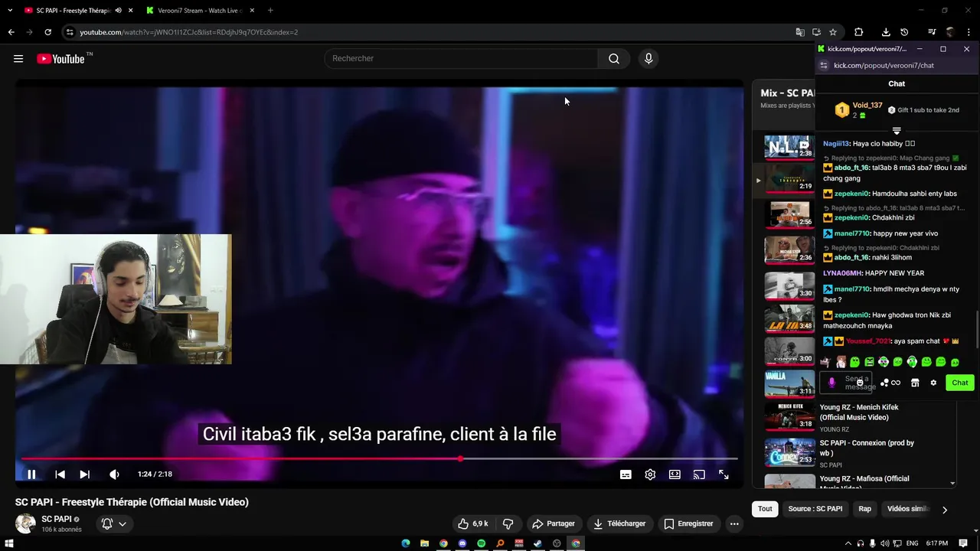Open Chrome downloads icon
The width and height of the screenshot is (980, 551).
(886, 32)
